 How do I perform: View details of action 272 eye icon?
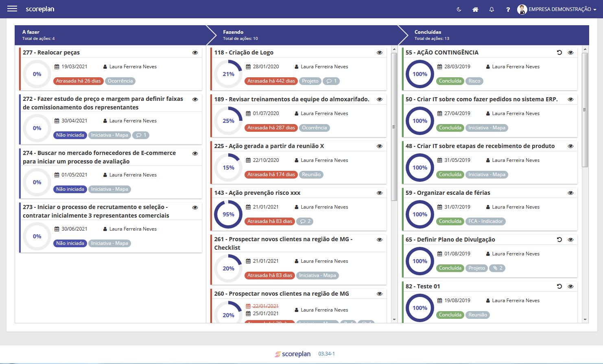tap(195, 99)
